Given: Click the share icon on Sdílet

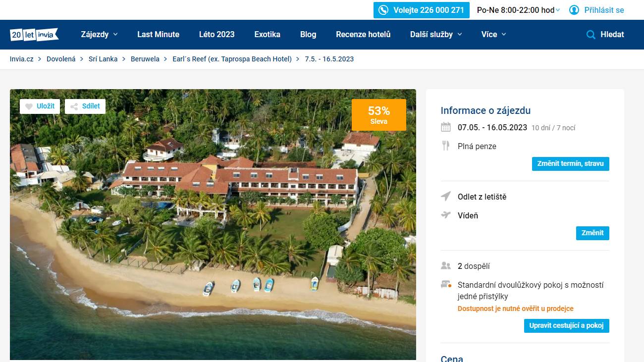Looking at the screenshot, I should pyautogui.click(x=74, y=106).
